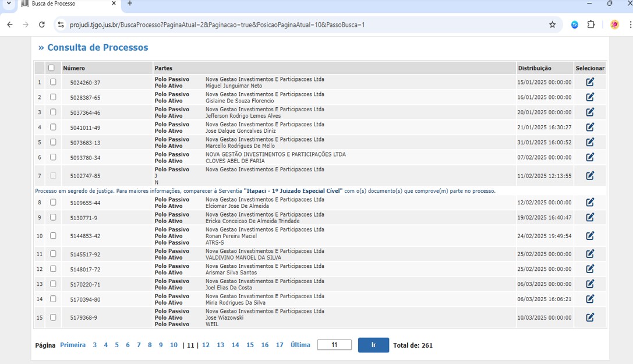
Task: Open browser three-dot menu
Action: click(628, 24)
